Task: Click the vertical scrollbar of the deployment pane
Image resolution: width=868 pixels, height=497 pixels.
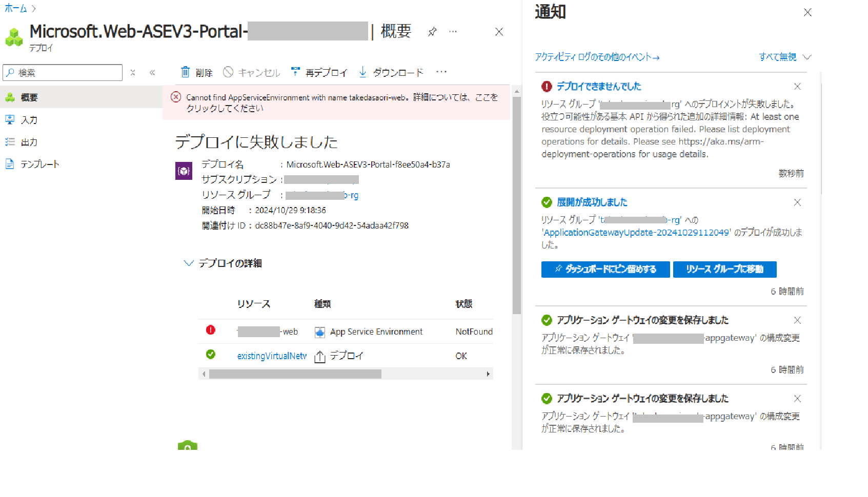Action: pyautogui.click(x=517, y=205)
